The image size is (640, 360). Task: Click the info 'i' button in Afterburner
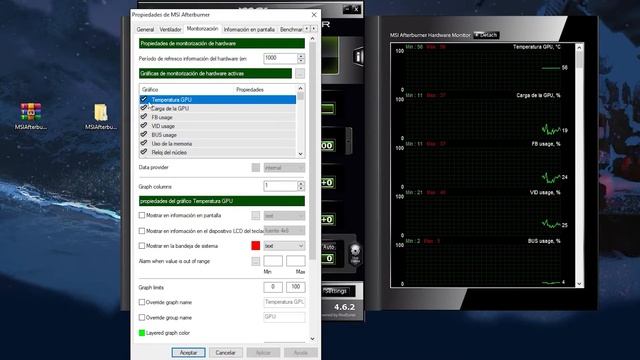coord(359,56)
